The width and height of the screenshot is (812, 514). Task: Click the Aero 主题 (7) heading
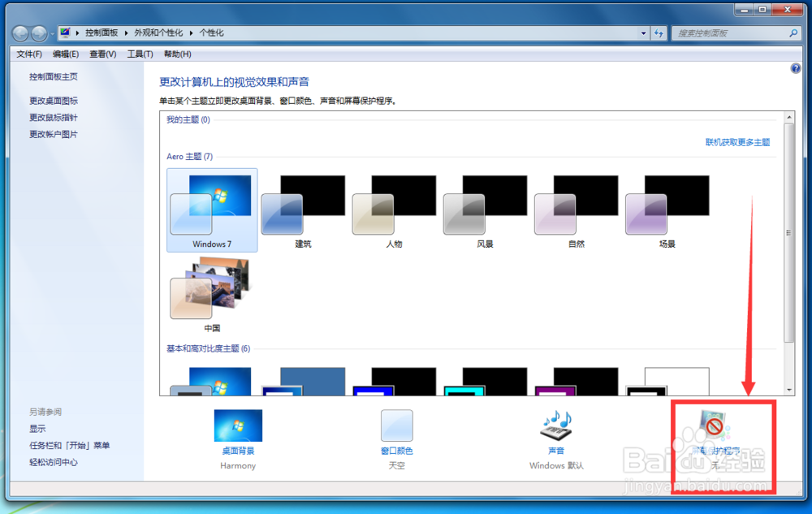pos(189,157)
